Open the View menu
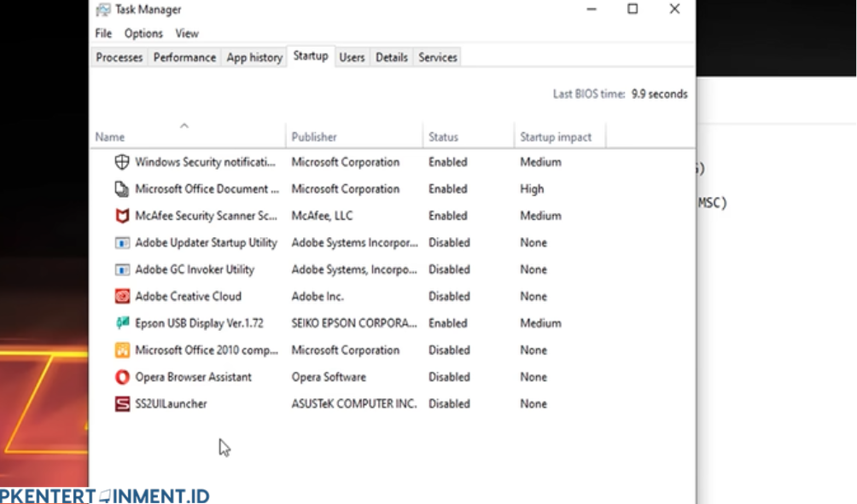Viewport: 857px width, 504px height. [x=187, y=33]
